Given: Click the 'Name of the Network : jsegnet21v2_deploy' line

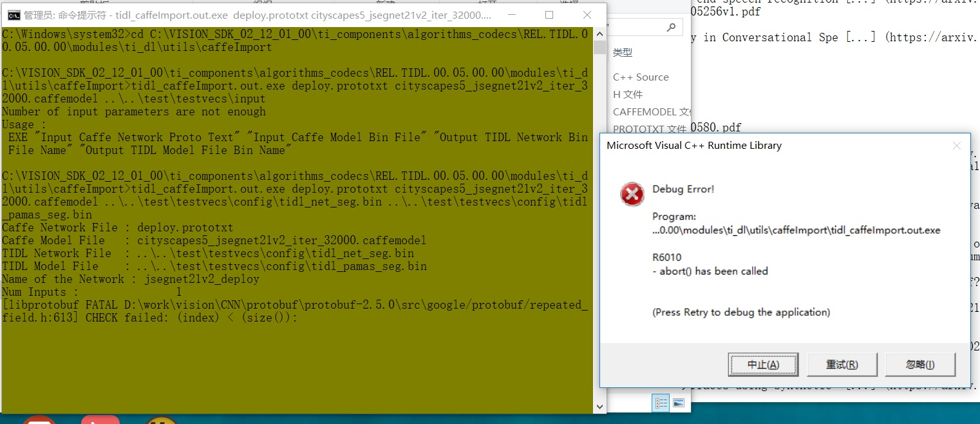Looking at the screenshot, I should pyautogui.click(x=131, y=279).
